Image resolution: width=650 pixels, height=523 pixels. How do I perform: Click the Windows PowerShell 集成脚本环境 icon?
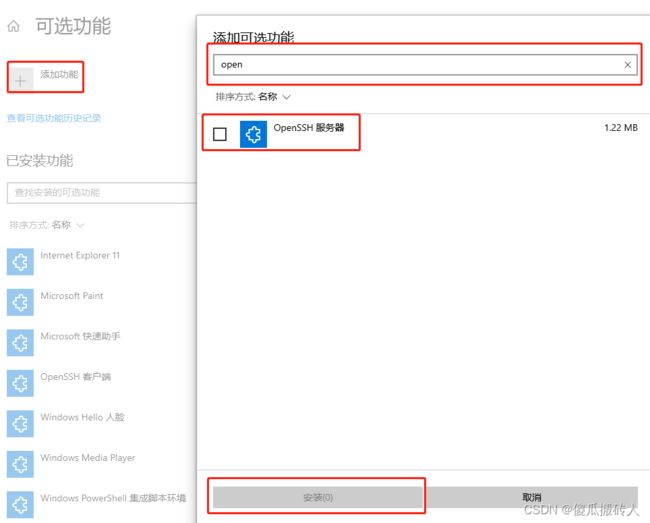(20, 505)
